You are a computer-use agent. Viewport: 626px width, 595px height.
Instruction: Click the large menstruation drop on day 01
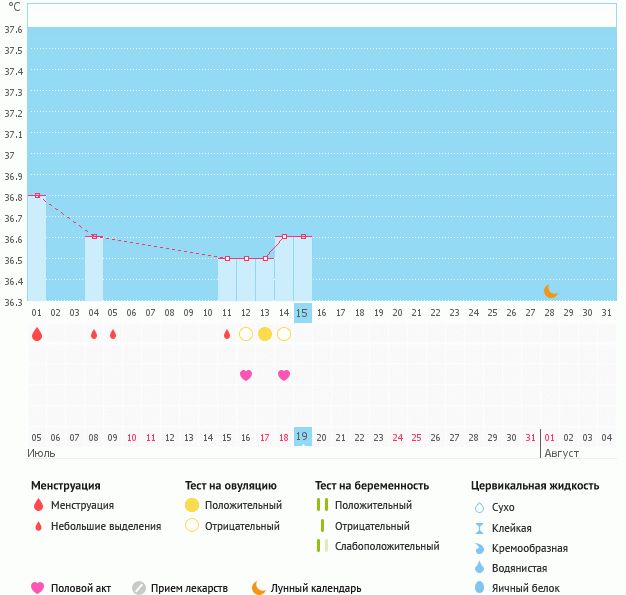coord(37,334)
